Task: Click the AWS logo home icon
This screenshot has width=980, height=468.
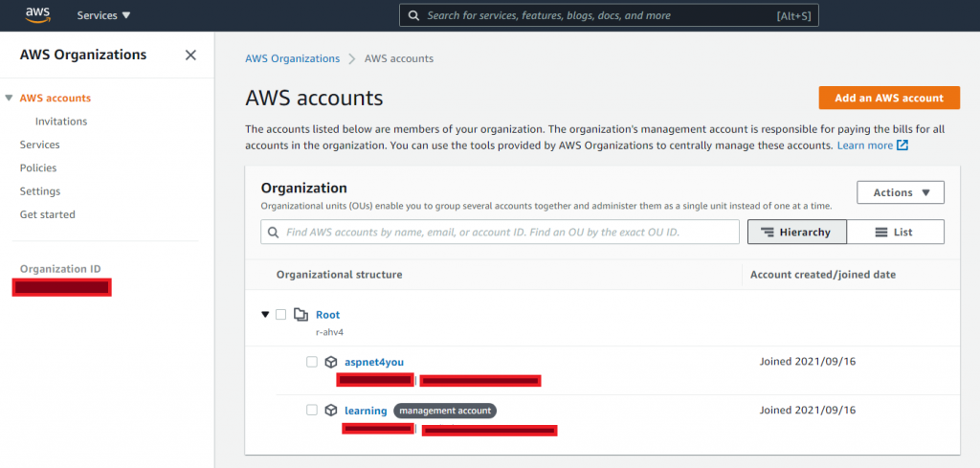Action: (x=37, y=15)
